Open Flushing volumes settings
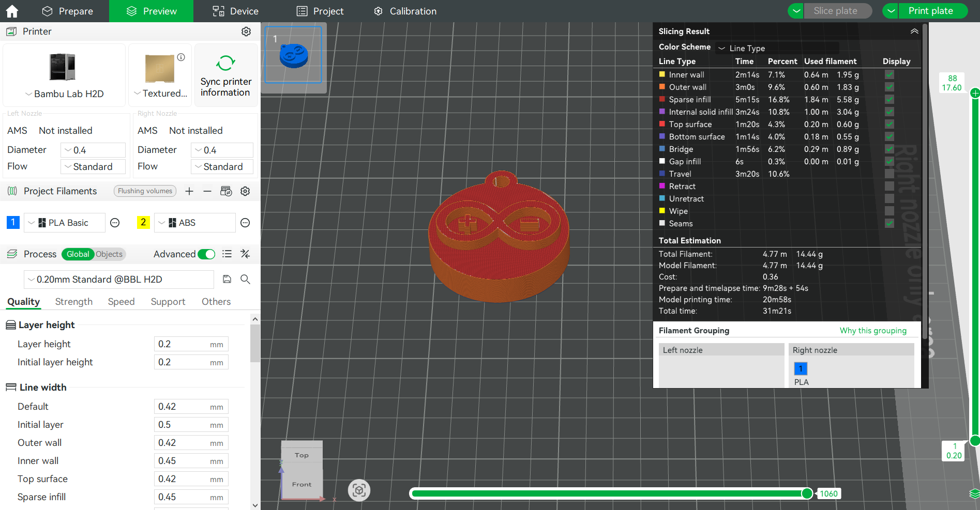 tap(145, 191)
